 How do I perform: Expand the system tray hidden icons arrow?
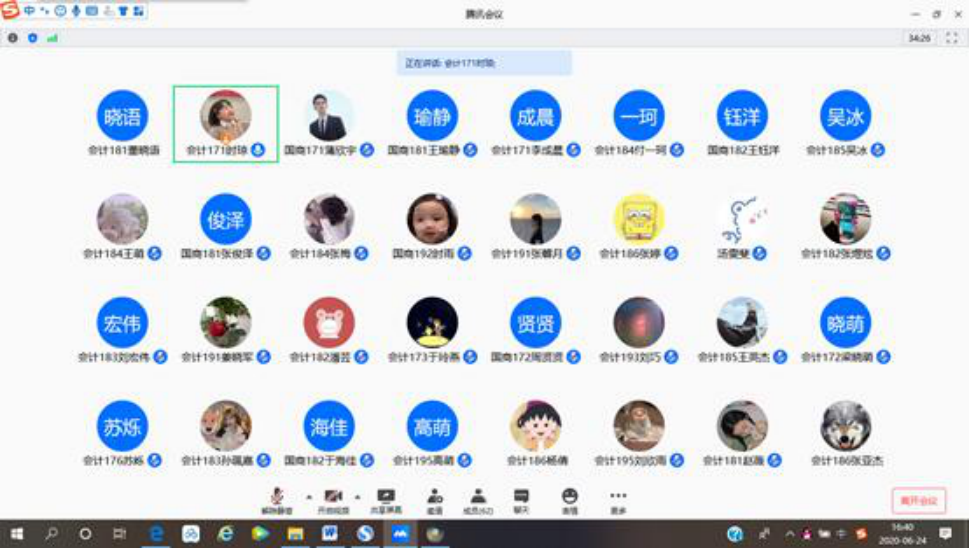[x=790, y=534]
